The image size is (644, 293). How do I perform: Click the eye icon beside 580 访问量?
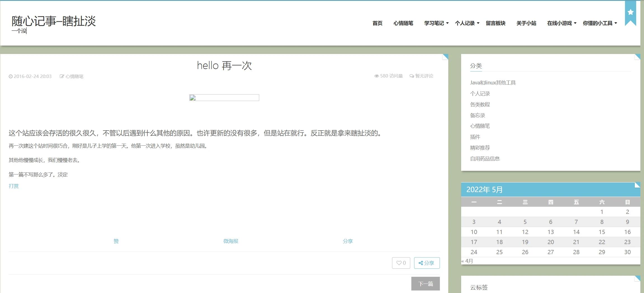point(376,76)
